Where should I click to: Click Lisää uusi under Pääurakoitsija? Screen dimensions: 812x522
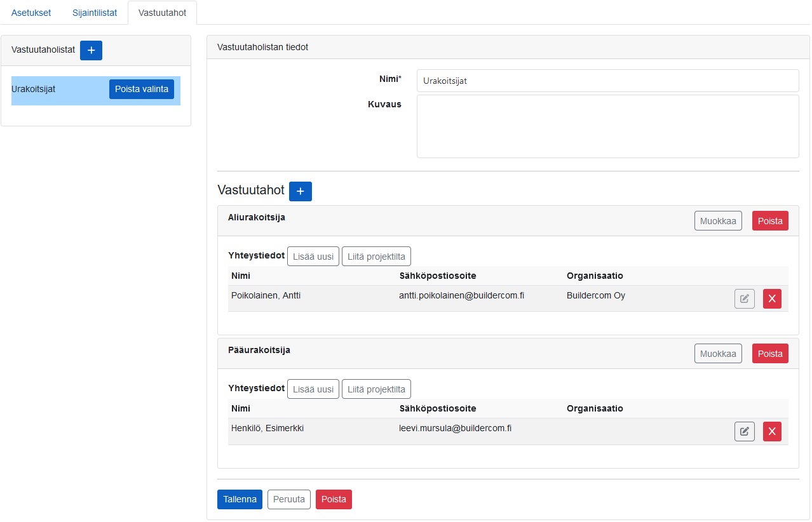click(x=313, y=389)
